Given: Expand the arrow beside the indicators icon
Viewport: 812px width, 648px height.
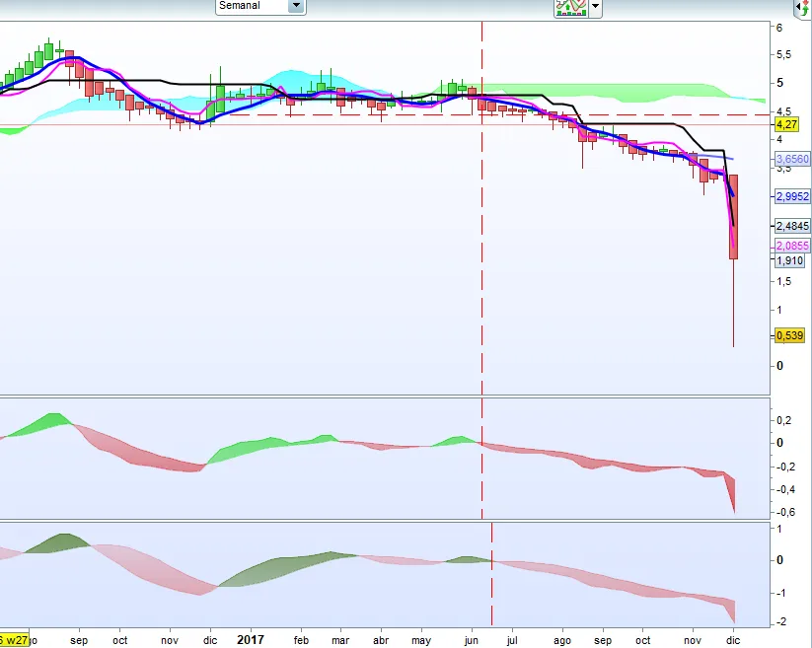Looking at the screenshot, I should pos(595,7).
